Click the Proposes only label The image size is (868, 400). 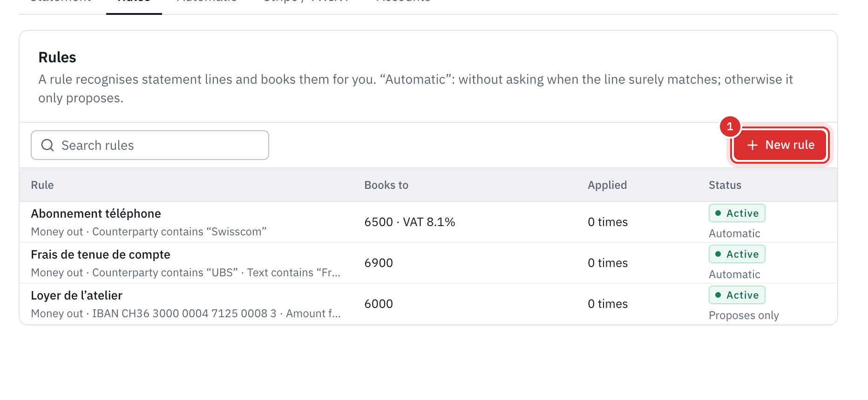pos(744,315)
